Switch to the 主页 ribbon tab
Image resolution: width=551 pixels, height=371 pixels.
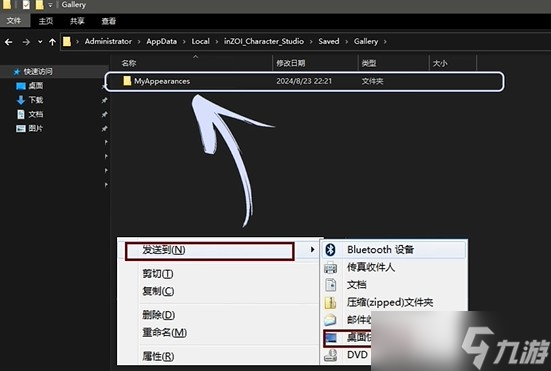pyautogui.click(x=46, y=21)
